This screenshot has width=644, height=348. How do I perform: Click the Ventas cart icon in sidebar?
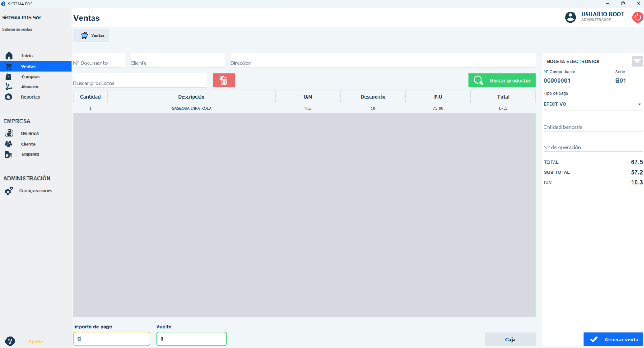tap(9, 67)
